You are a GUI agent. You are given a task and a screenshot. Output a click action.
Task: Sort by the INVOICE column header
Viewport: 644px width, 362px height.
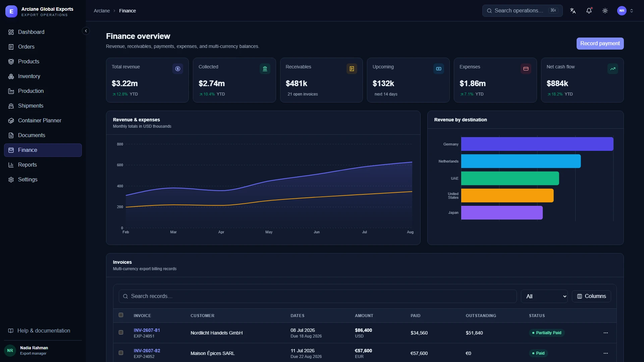(142, 316)
